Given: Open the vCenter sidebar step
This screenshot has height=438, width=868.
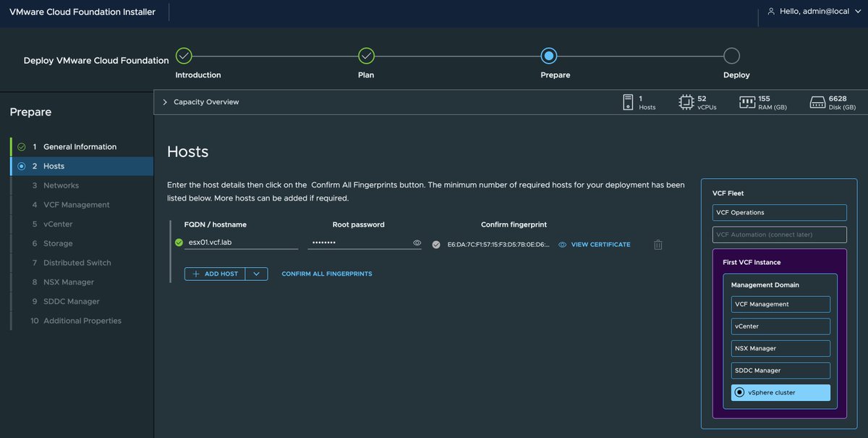Looking at the screenshot, I should click(82, 224).
